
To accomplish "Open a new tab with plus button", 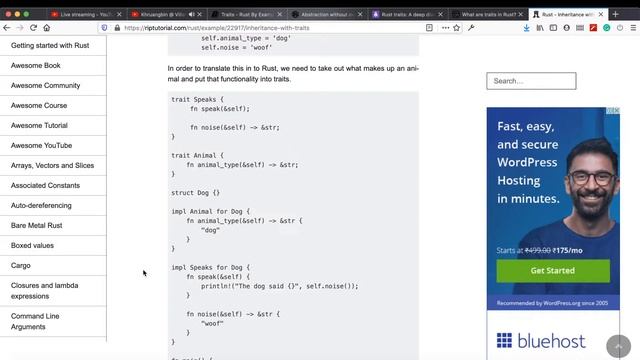I will tap(616, 14).
